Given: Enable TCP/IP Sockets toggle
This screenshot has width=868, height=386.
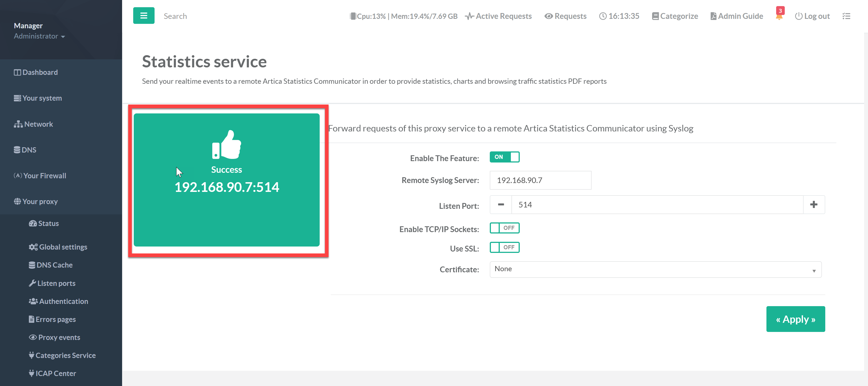Looking at the screenshot, I should click(504, 228).
